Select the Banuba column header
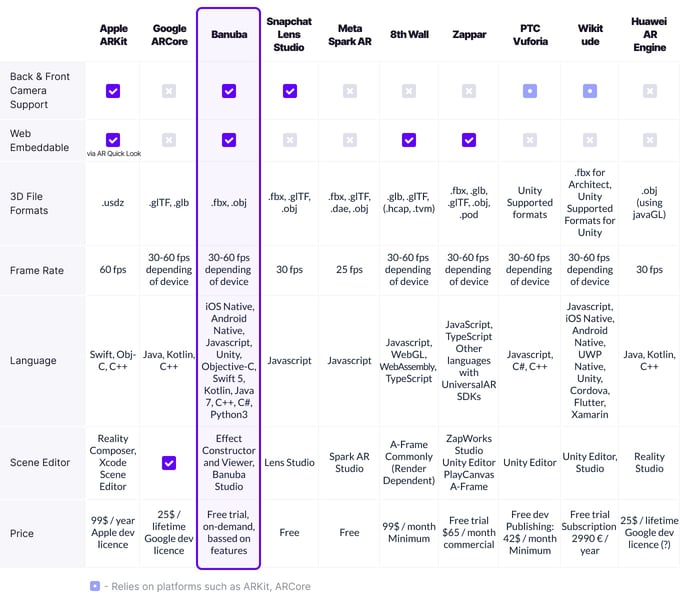The height and width of the screenshot is (615, 680). (x=229, y=34)
